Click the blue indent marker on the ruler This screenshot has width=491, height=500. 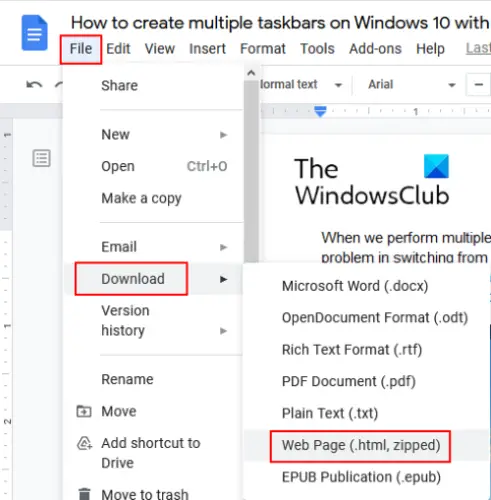[x=320, y=112]
